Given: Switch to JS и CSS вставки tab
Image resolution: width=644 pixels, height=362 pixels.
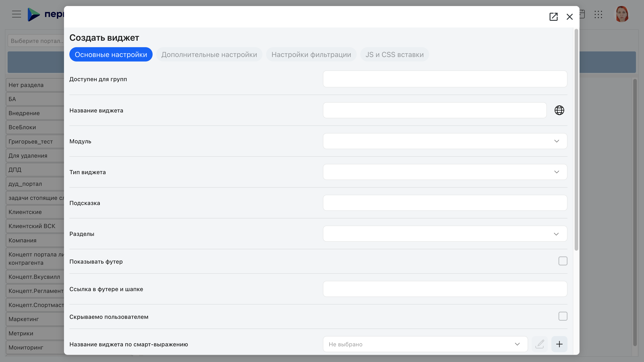Looking at the screenshot, I should click(395, 55).
